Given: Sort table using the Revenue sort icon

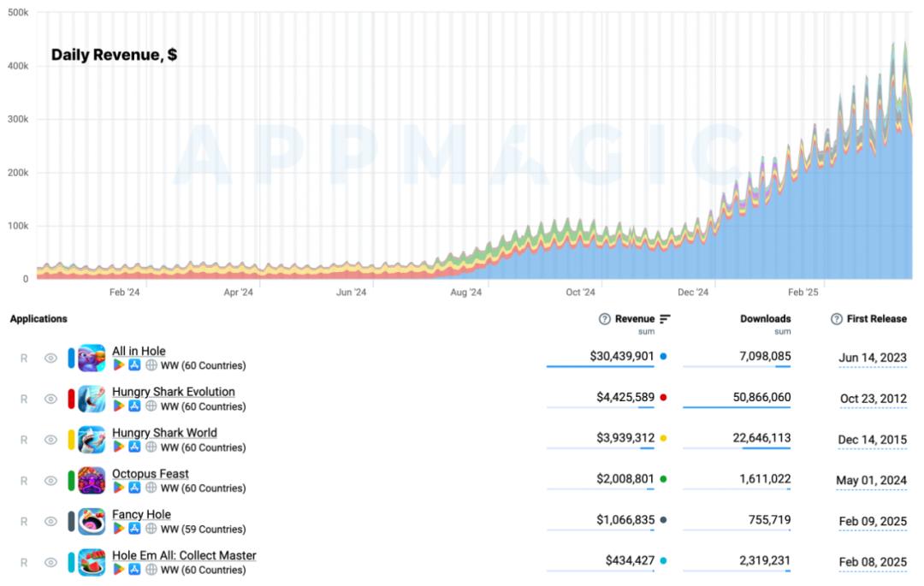Looking at the screenshot, I should click(x=665, y=319).
